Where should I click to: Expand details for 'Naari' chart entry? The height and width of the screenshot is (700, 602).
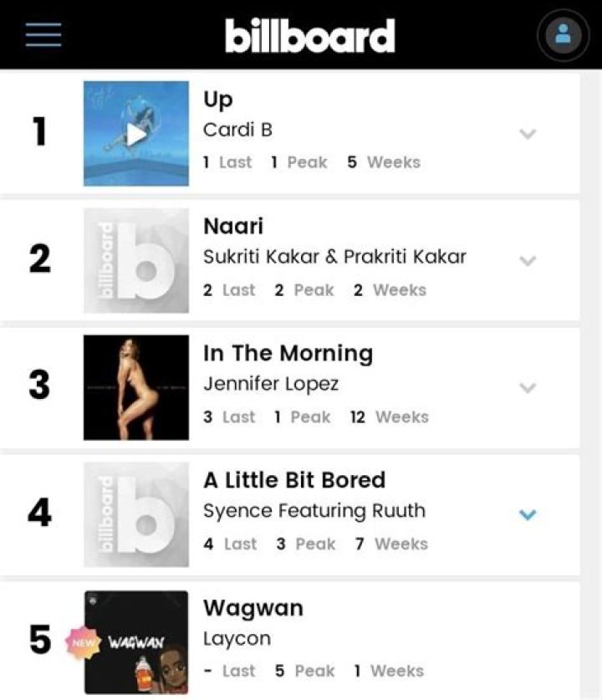point(528,260)
